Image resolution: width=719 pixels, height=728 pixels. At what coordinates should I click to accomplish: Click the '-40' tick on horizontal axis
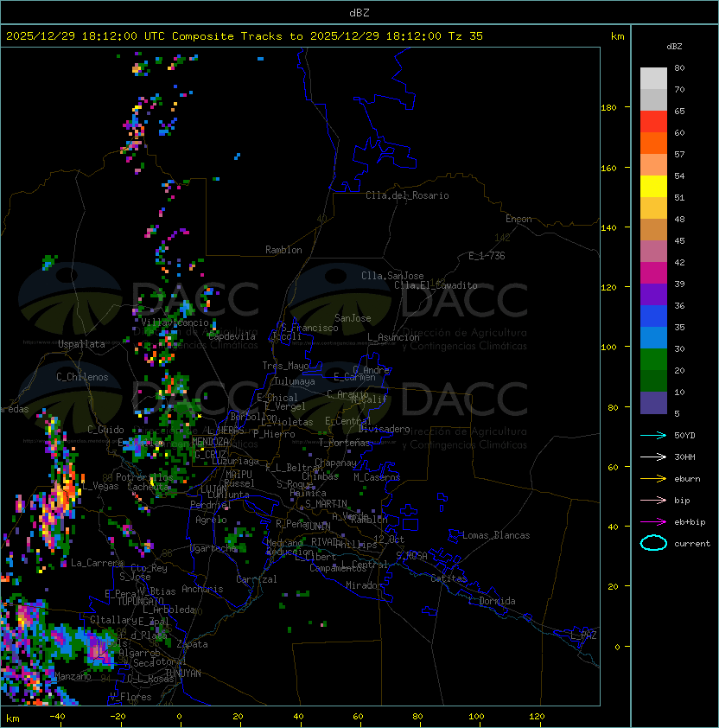coord(57,717)
